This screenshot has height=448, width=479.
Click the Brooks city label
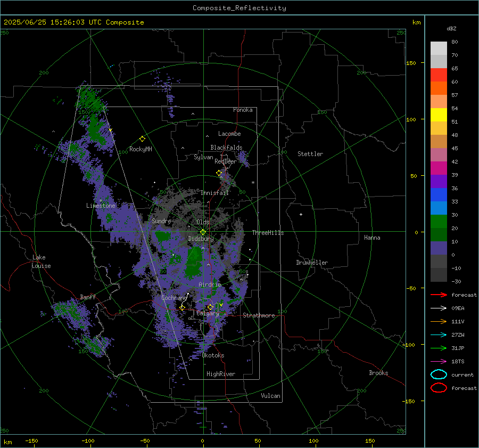378,373
